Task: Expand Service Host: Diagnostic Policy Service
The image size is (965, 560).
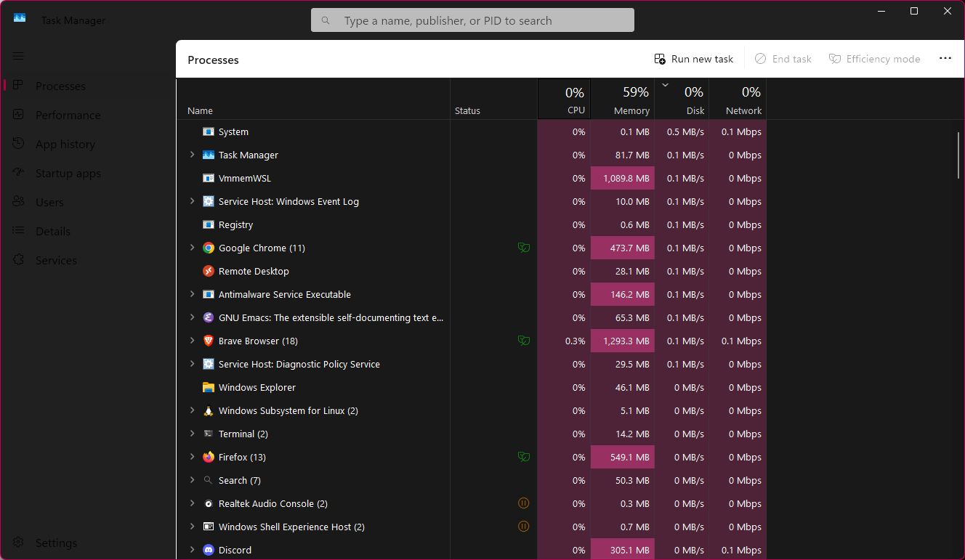Action: (192, 364)
